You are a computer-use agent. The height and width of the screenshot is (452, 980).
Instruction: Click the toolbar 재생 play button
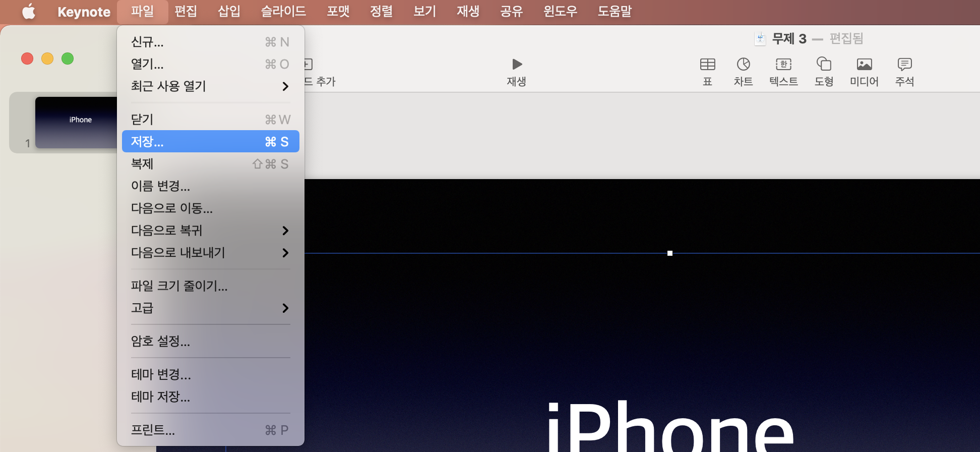(517, 64)
